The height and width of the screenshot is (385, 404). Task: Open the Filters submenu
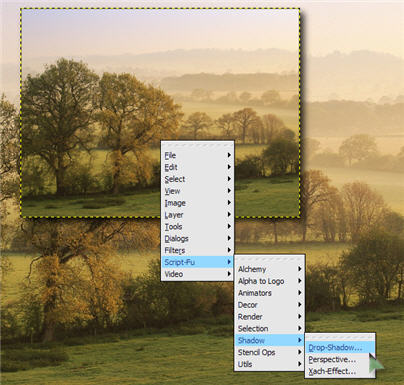click(197, 250)
